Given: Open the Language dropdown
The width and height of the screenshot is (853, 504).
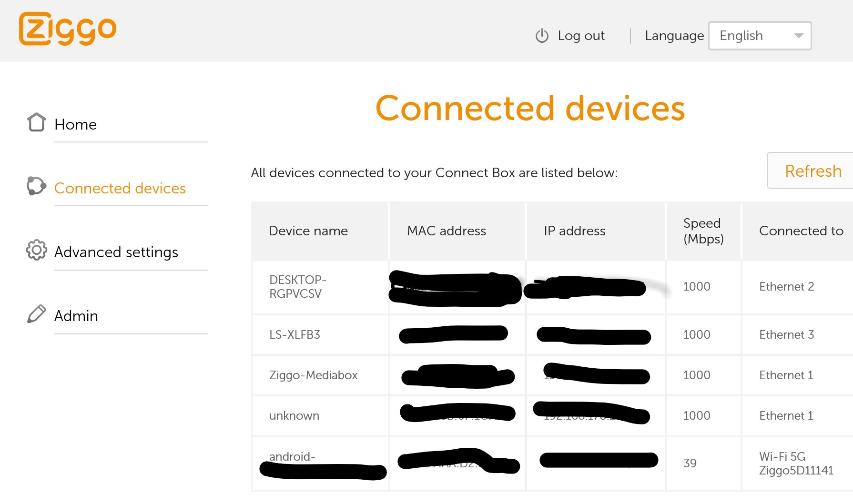Looking at the screenshot, I should (760, 36).
